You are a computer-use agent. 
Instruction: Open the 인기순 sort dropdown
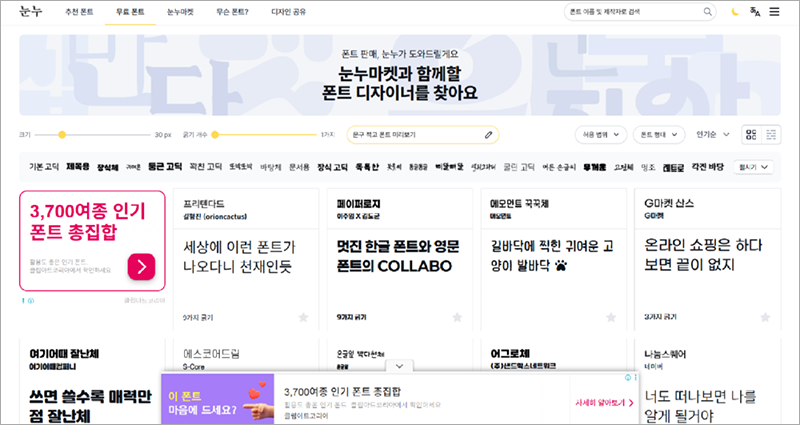[x=712, y=134]
